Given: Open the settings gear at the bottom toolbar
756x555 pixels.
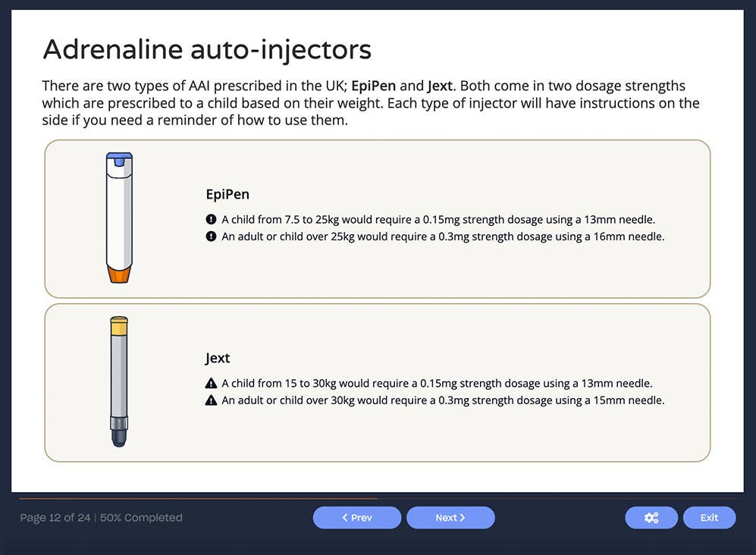Looking at the screenshot, I should point(651,518).
